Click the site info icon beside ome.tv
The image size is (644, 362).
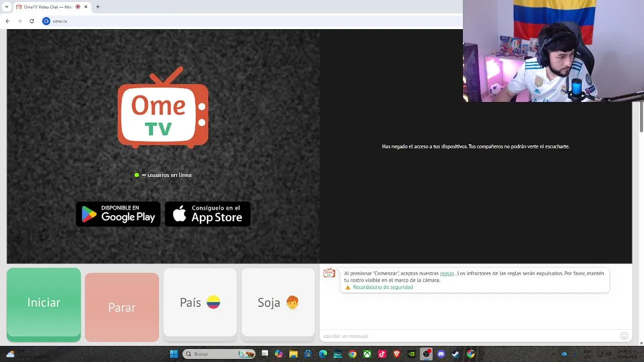pos(46,21)
